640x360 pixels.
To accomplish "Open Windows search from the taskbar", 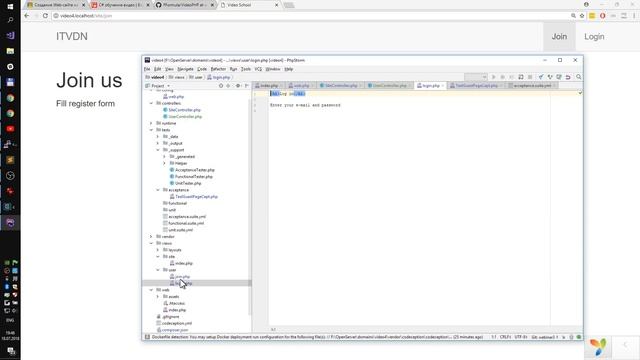I will (10, 20).
